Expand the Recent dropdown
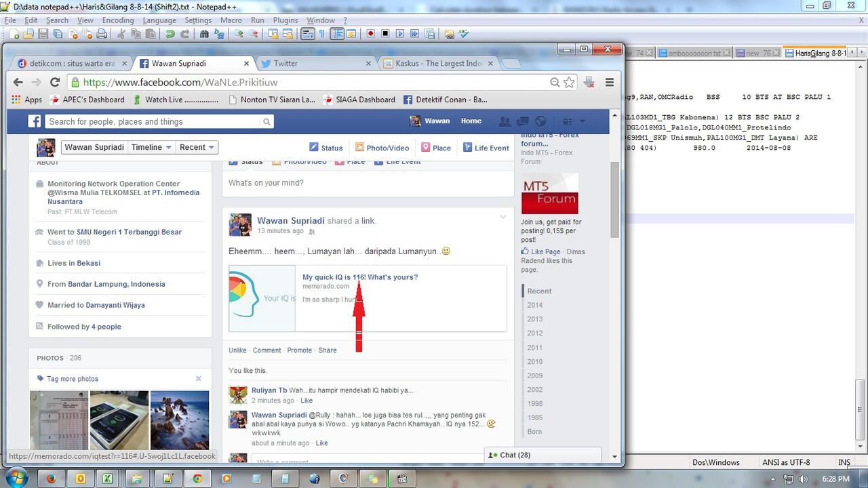Screen dimensions: 868x488 (197, 147)
